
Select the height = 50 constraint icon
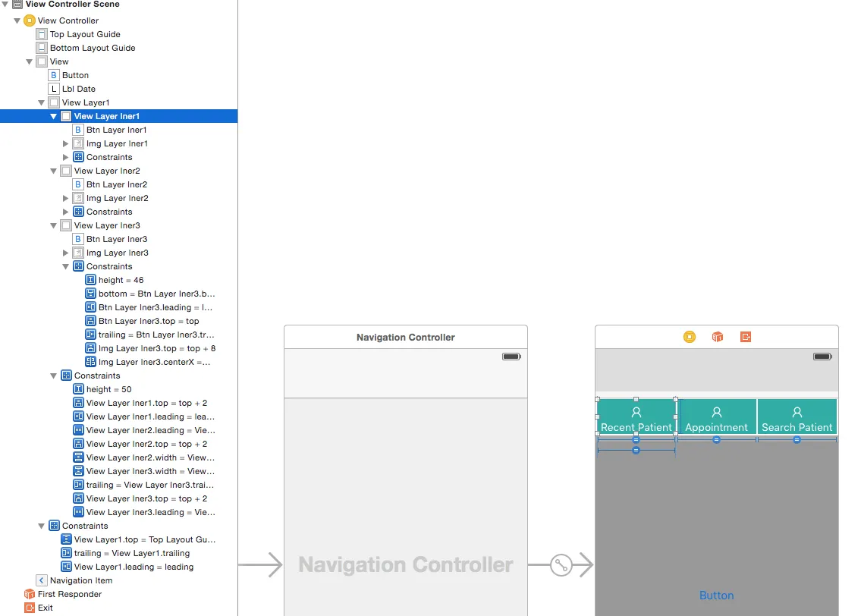79,389
